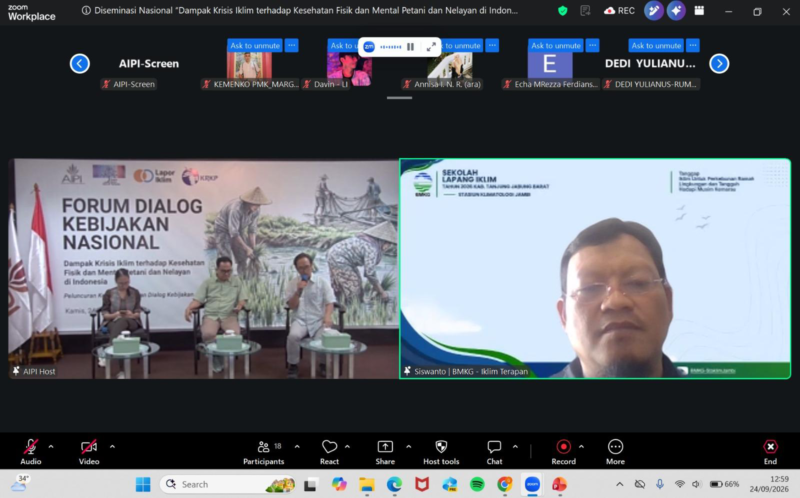
Task: Open more options for KEMENKO PMK tile
Action: pos(291,45)
